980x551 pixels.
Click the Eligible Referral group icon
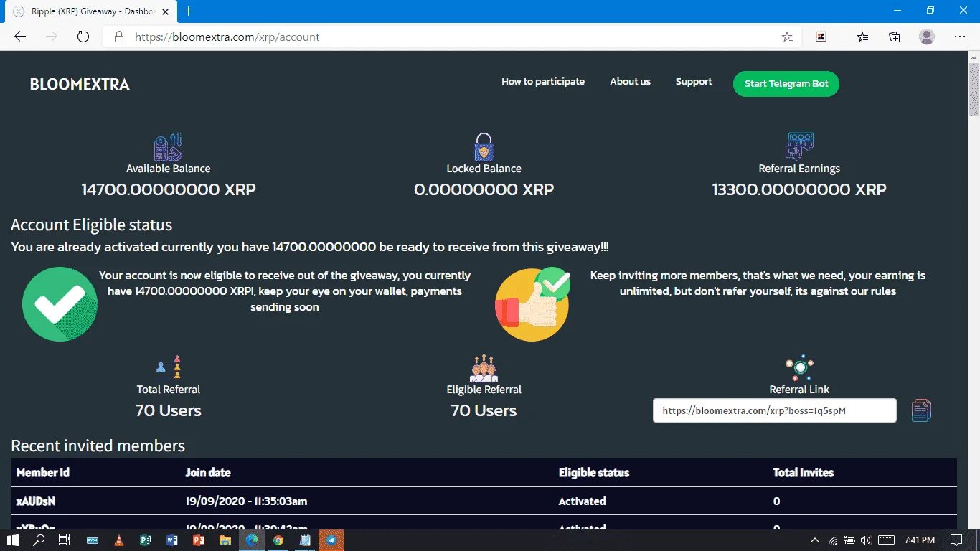pos(484,367)
